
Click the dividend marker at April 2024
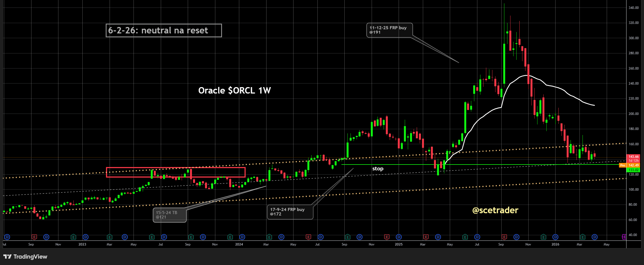coord(282,237)
